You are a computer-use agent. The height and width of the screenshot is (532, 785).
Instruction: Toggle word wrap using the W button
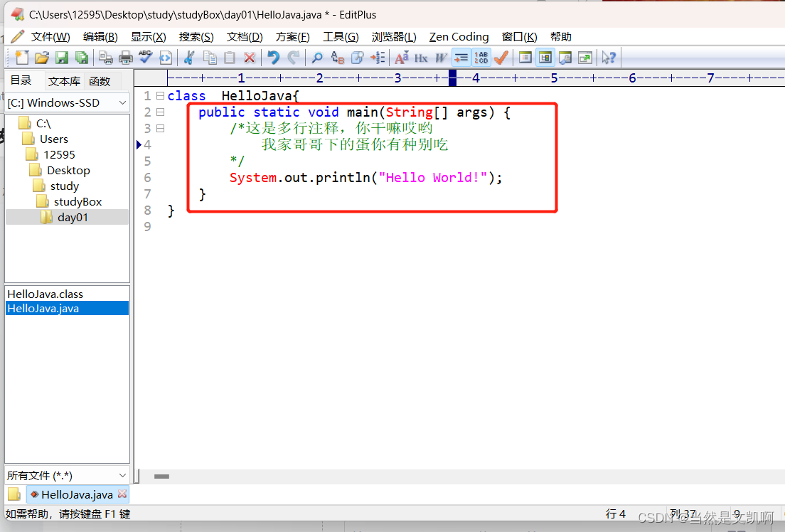441,58
